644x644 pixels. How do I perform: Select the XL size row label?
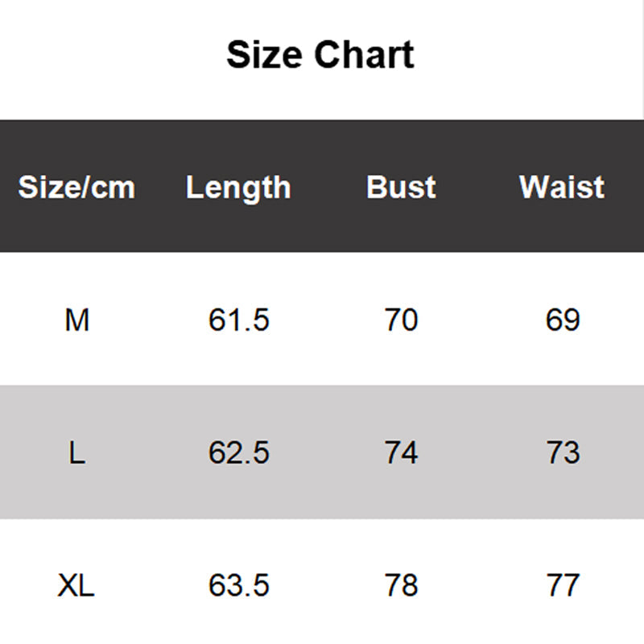76,585
